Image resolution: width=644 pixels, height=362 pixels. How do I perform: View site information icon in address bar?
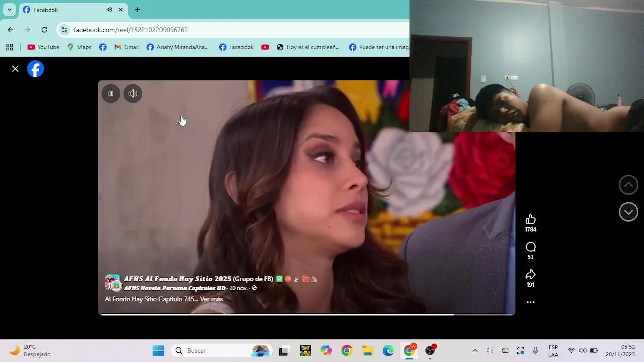point(64,30)
